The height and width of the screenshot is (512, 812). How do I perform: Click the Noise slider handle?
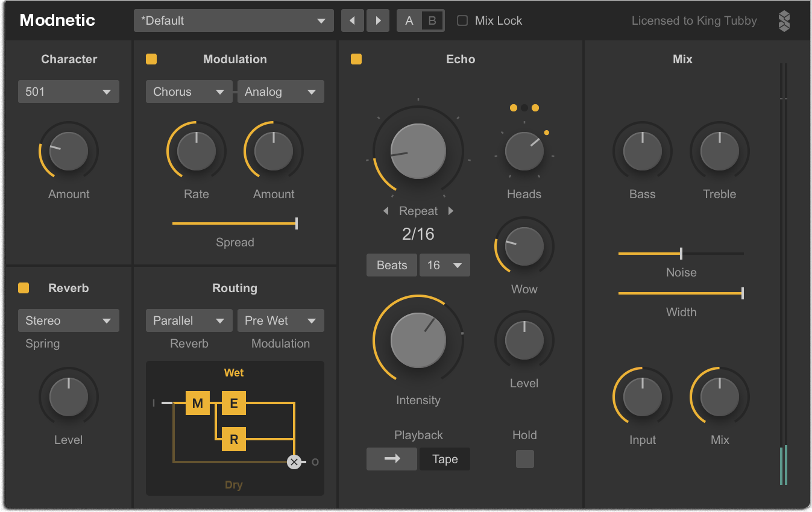click(681, 254)
